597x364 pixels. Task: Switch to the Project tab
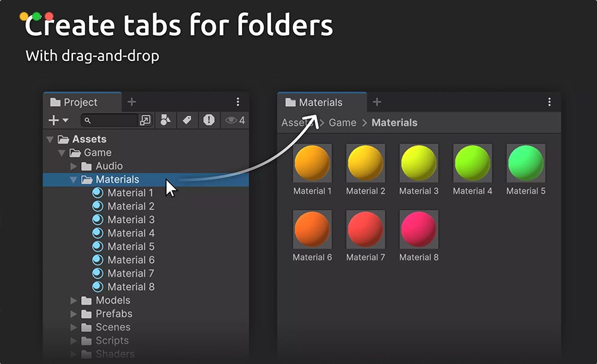75,102
